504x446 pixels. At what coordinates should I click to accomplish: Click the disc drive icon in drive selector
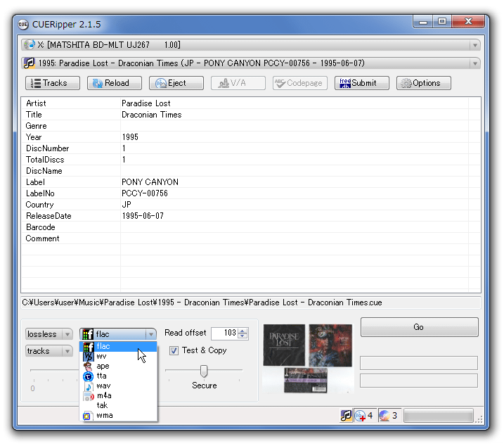point(30,45)
